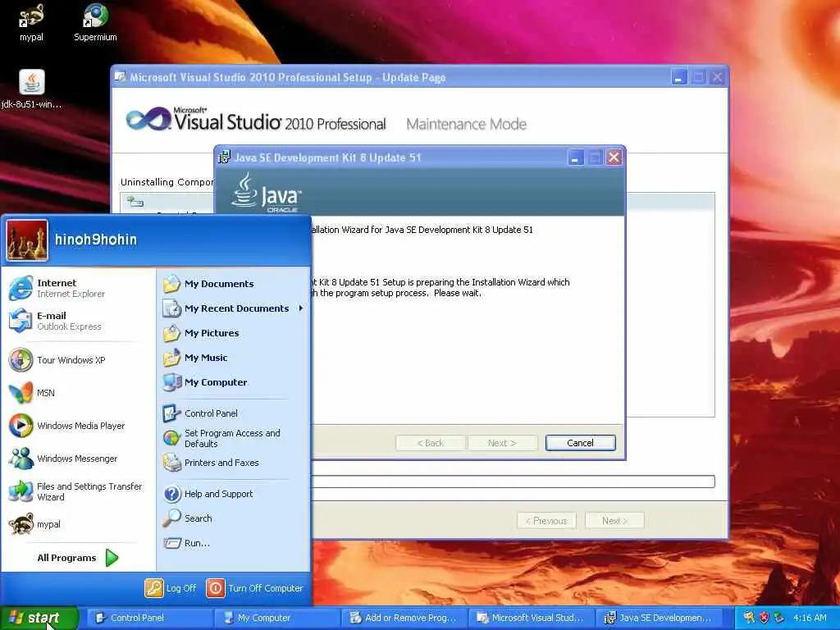Open Help and Support
840x630 pixels.
coord(233,494)
